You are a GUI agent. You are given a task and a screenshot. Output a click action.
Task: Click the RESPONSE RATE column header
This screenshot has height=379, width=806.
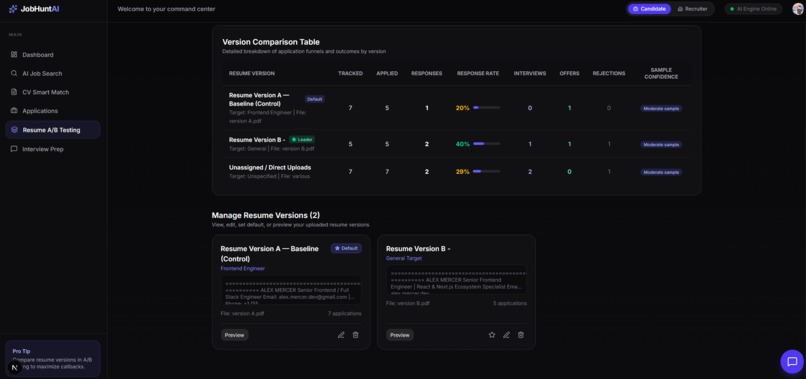click(x=478, y=74)
